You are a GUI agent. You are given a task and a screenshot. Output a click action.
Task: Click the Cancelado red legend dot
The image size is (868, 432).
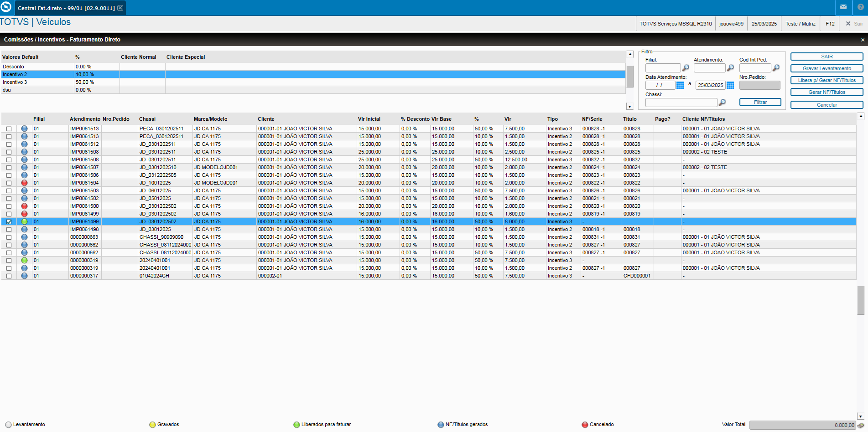click(x=585, y=425)
